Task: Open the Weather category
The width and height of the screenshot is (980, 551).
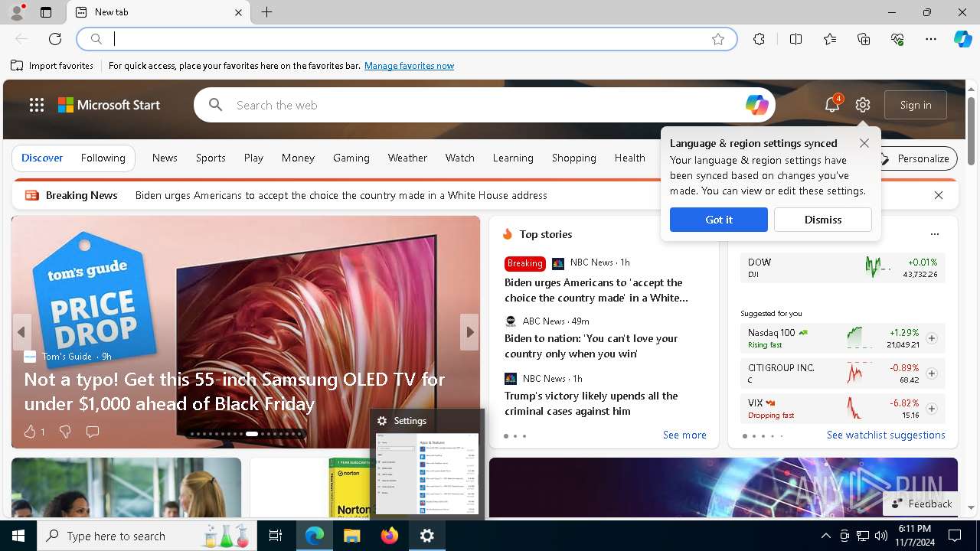Action: point(407,158)
